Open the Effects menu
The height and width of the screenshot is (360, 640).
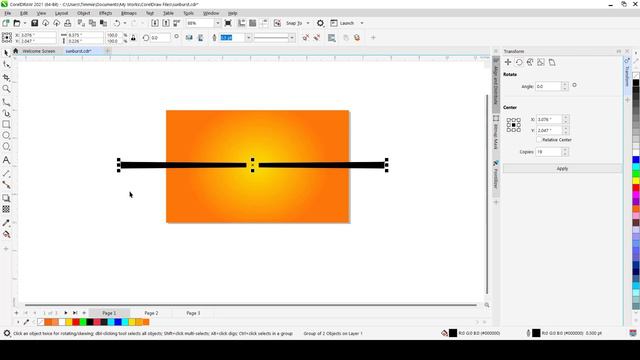coord(106,13)
